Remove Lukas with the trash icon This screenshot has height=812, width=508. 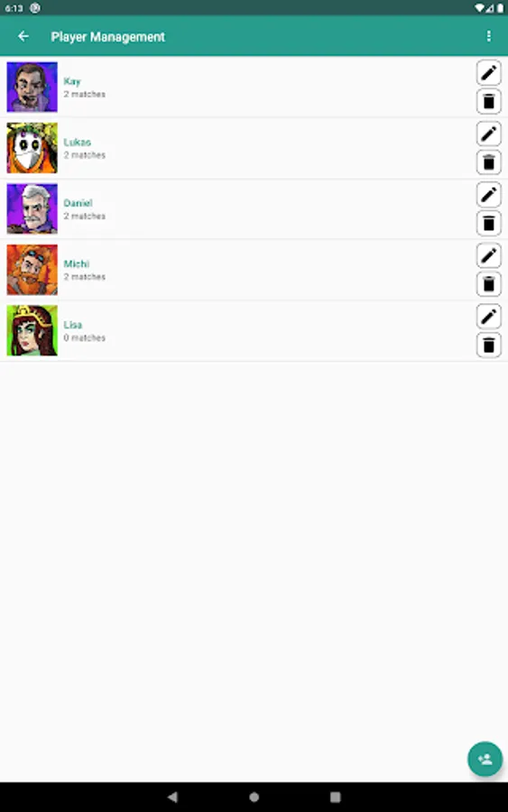tap(488, 162)
